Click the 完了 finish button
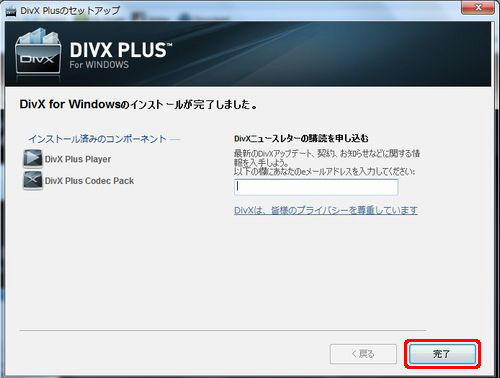500x378 pixels. (x=442, y=354)
